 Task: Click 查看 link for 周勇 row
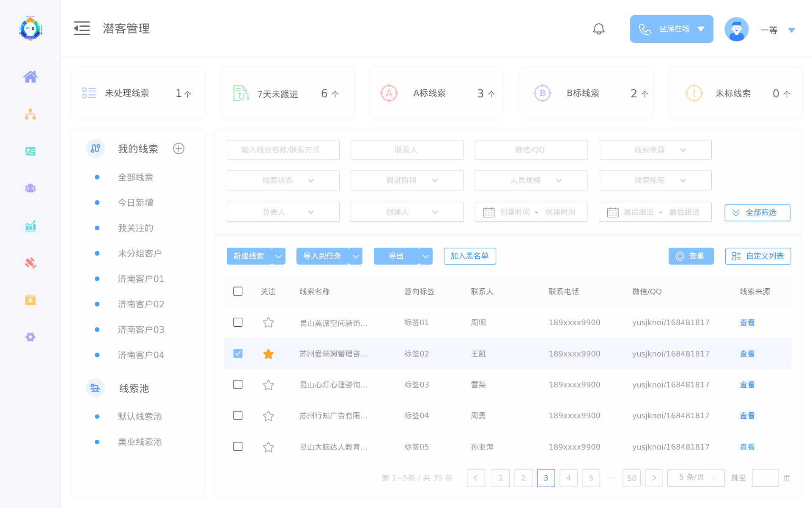point(747,416)
